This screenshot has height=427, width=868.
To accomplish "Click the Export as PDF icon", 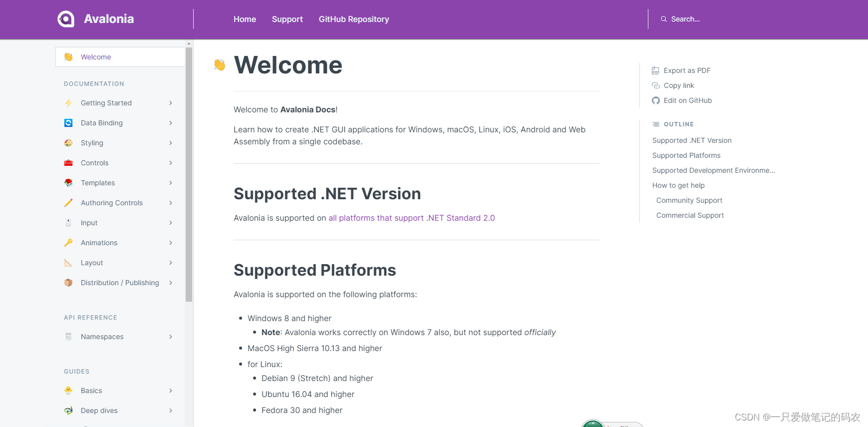I will 655,70.
